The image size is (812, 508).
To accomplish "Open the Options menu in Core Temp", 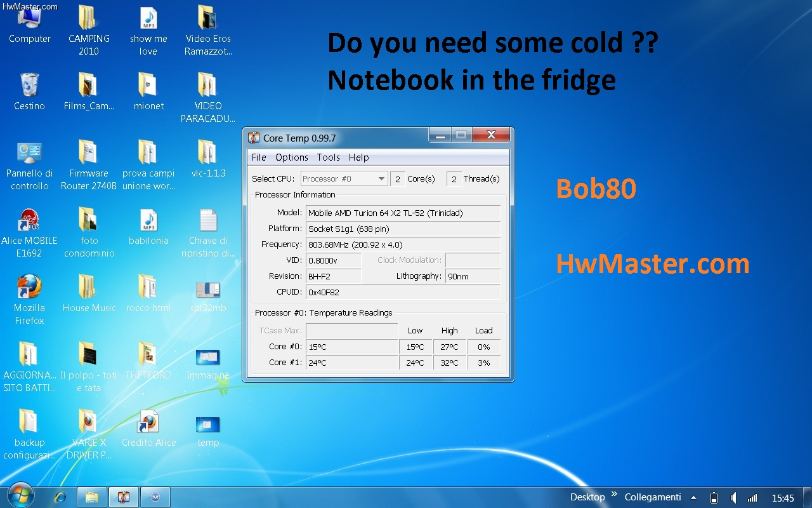I will 292,157.
